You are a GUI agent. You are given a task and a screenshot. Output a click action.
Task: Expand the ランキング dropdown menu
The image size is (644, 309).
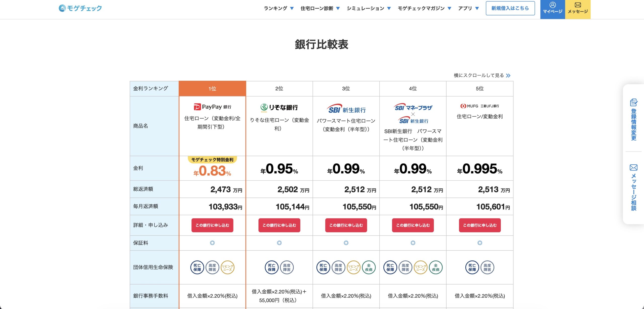point(279,8)
